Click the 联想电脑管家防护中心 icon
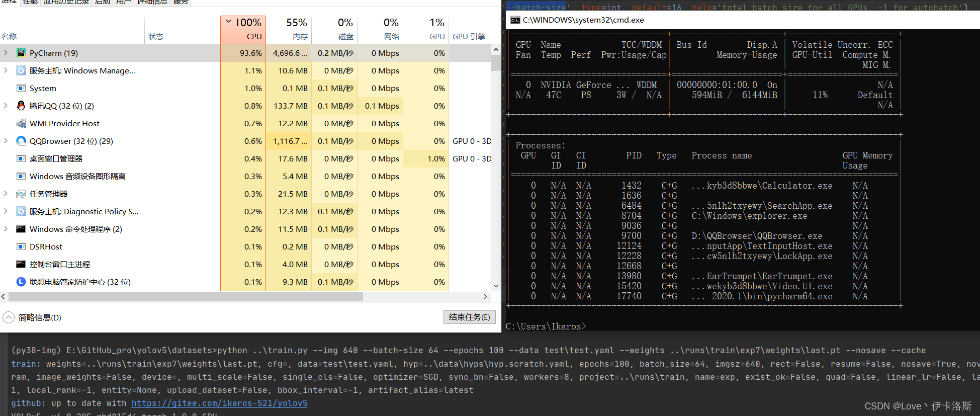980x416 pixels. pos(21,282)
